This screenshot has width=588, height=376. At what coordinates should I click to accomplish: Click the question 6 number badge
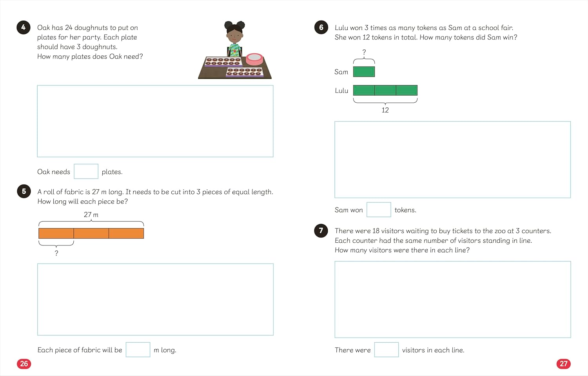pos(321,27)
